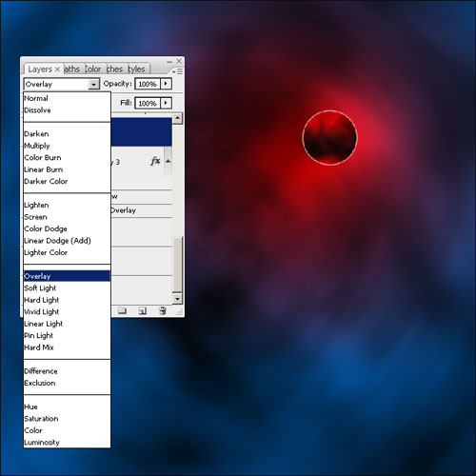The width and height of the screenshot is (476, 476).
Task: Choose Color blend mode at list bottom
Action: point(67,430)
